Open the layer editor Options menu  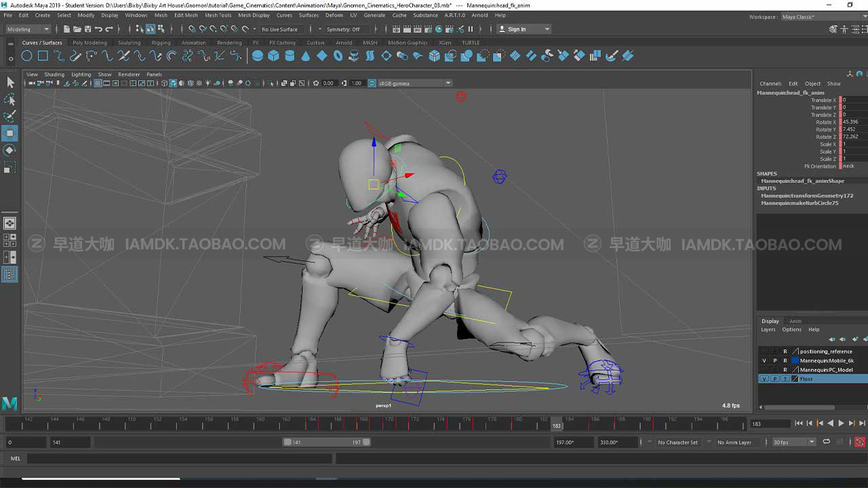tap(791, 329)
